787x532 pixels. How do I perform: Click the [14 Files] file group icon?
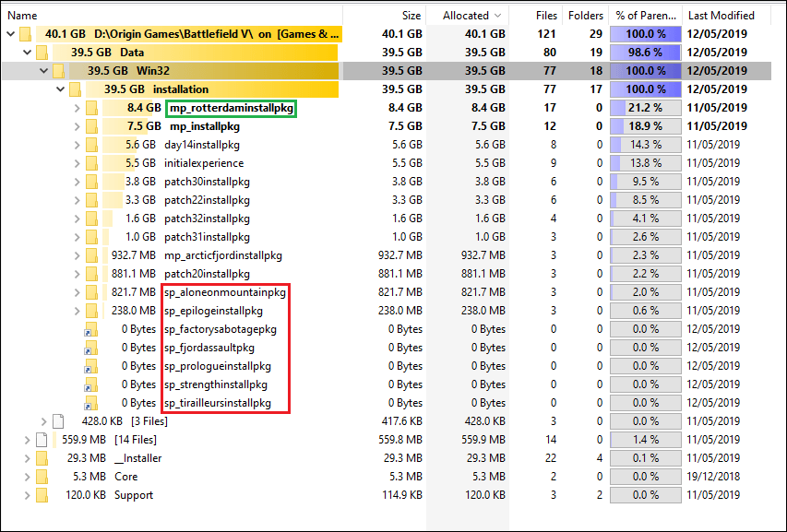coord(41,440)
